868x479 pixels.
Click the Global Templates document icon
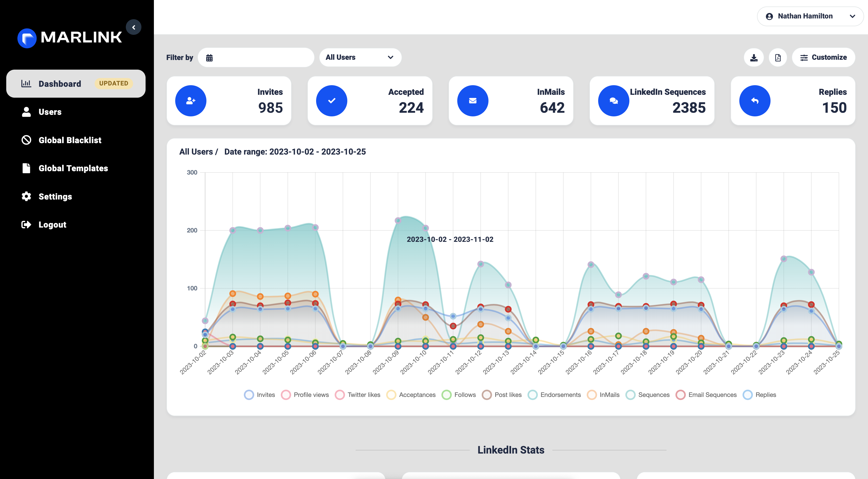[26, 168]
